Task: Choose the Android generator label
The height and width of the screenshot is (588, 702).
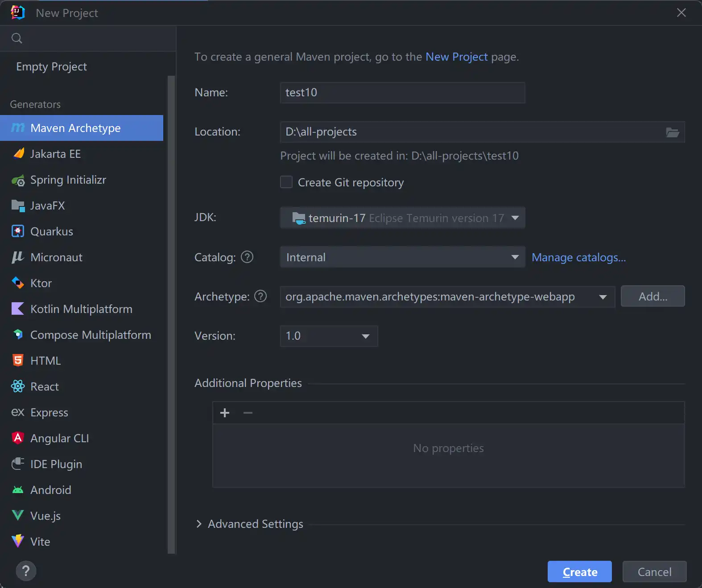Action: (51, 490)
